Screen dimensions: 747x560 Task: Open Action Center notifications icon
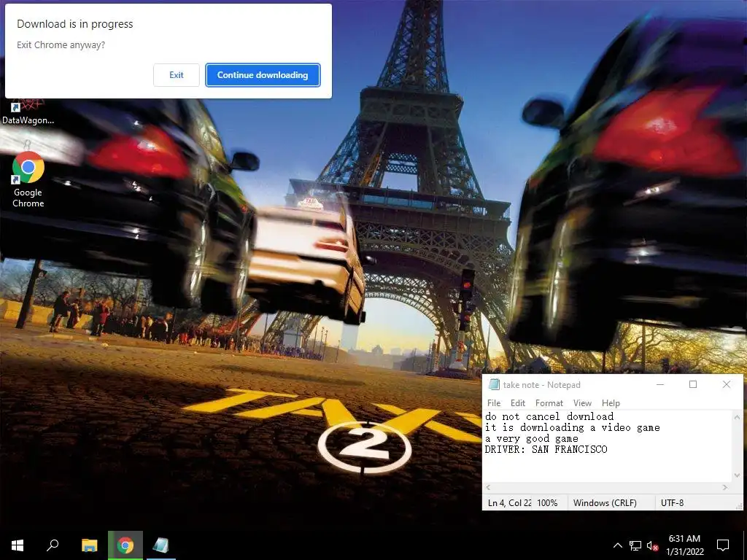723,545
